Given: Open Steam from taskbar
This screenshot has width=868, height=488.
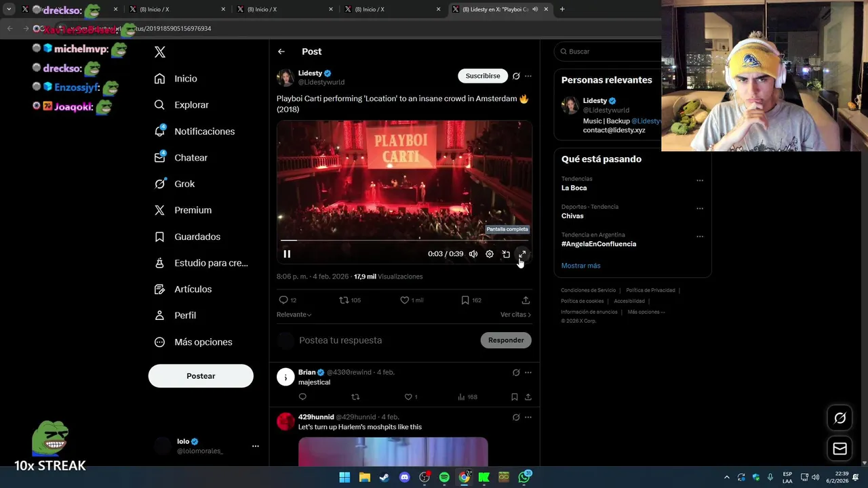Looking at the screenshot, I should 384,478.
